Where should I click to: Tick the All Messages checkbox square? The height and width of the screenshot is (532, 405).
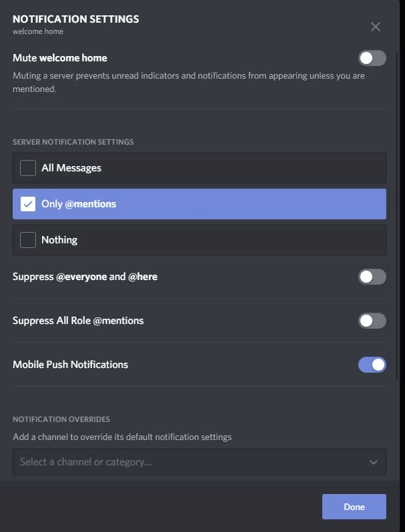pos(28,168)
